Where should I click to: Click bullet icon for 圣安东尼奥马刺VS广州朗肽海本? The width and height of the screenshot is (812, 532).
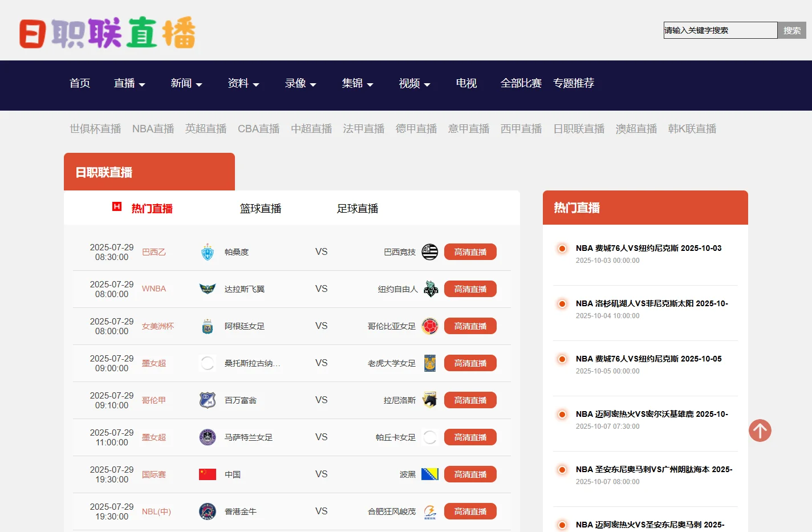click(x=562, y=469)
